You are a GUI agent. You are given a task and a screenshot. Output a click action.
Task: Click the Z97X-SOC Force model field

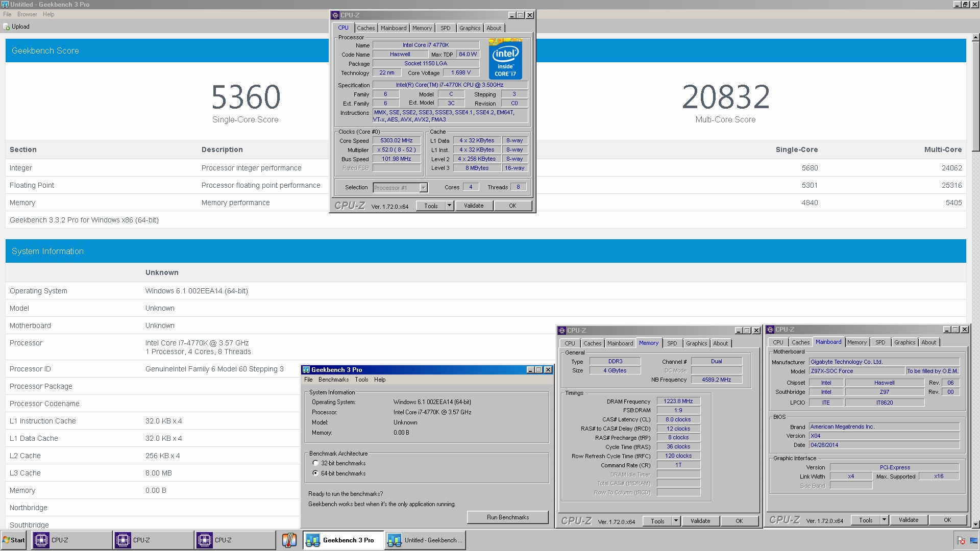point(857,371)
